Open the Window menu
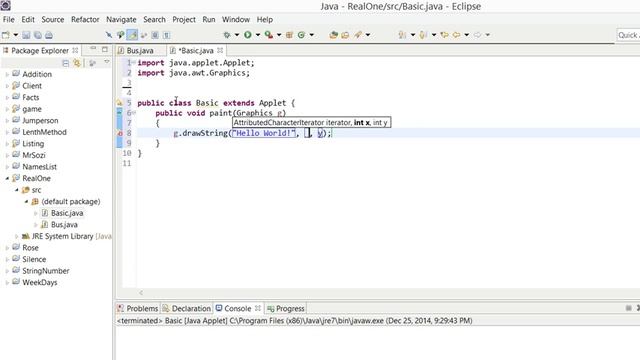 [x=236, y=20]
